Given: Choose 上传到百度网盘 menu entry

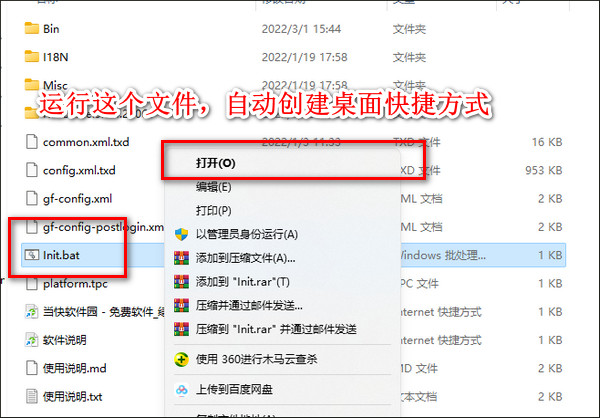Looking at the screenshot, I should coord(234,389).
